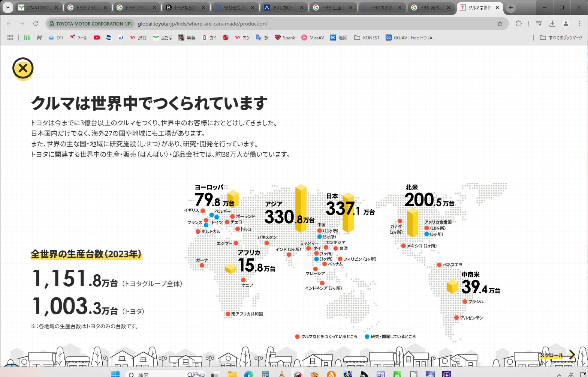The image size is (588, 377).
Task: Open the apps grid icon in bookmarks bar
Action: [x=10, y=38]
